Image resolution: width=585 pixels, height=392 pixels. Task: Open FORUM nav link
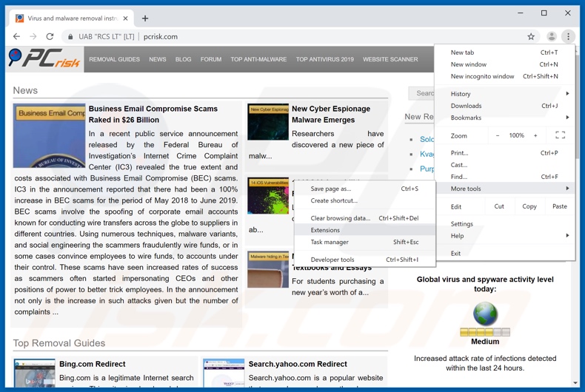pyautogui.click(x=211, y=59)
